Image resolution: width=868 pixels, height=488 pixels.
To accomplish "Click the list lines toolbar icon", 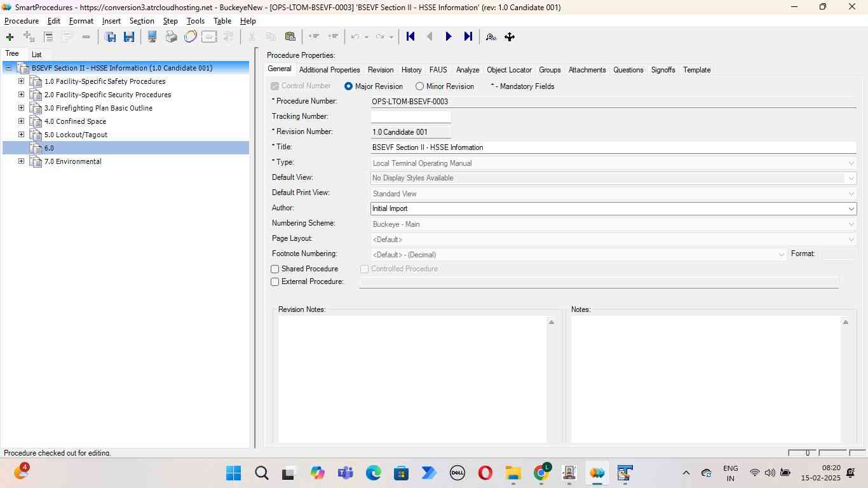I will pyautogui.click(x=48, y=37).
